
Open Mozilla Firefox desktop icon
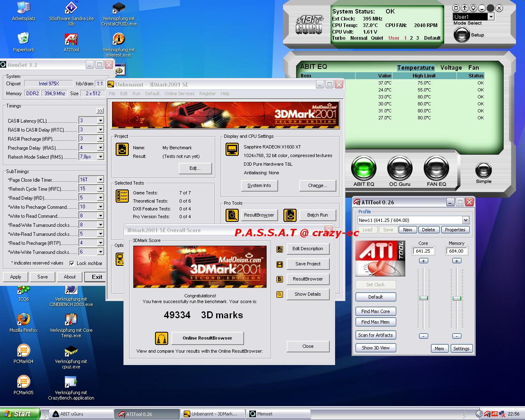(x=23, y=323)
